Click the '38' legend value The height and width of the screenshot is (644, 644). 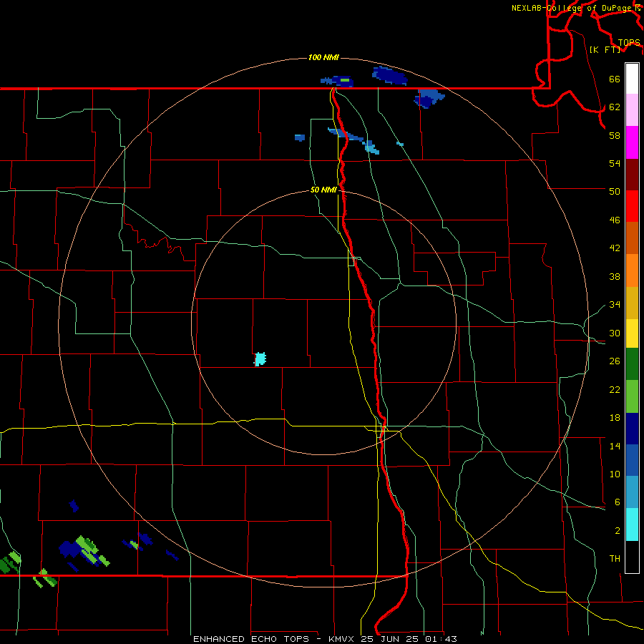pyautogui.click(x=615, y=277)
